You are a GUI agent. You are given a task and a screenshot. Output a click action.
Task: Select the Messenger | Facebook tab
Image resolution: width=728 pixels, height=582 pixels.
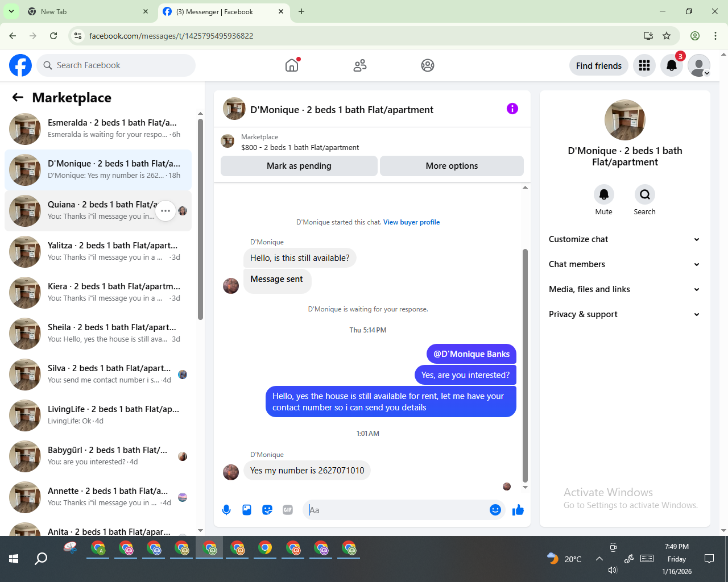224,11
